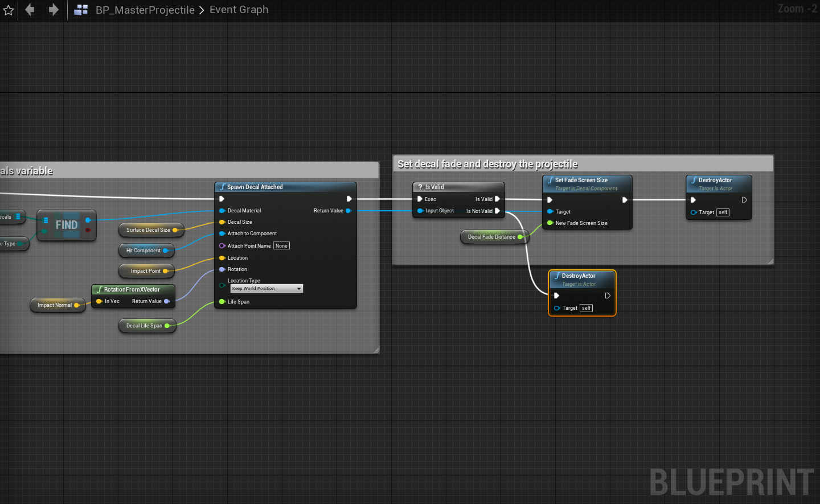Viewport: 820px width, 504px height.
Task: Select the Decal Fade Distance variable node
Action: click(x=491, y=237)
